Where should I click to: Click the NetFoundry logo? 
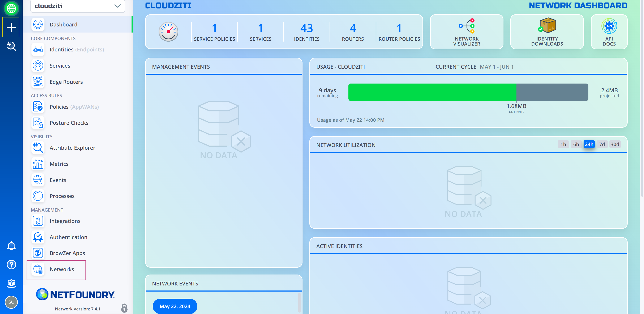pyautogui.click(x=75, y=294)
